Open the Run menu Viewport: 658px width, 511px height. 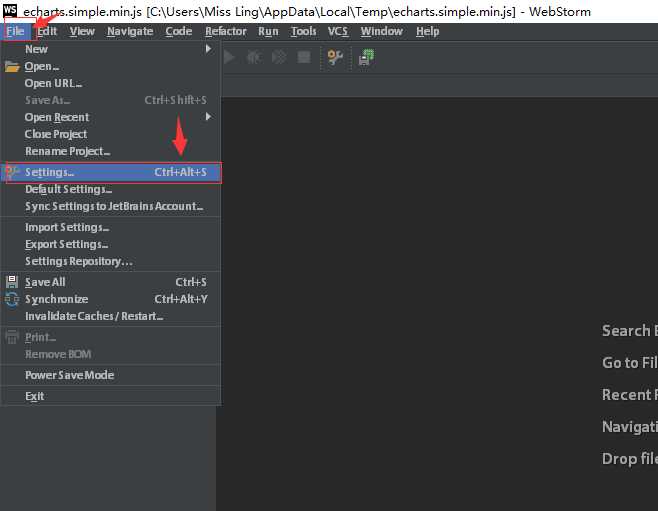(x=268, y=31)
